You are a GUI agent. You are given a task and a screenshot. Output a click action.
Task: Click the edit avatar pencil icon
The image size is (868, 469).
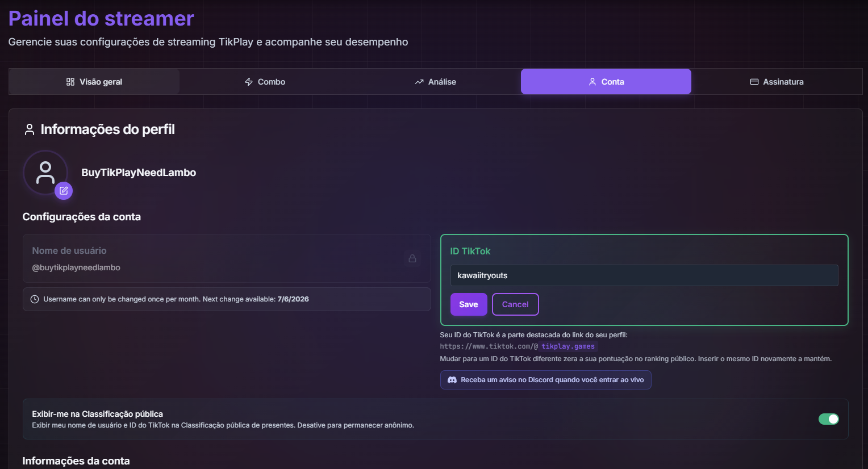(64, 191)
